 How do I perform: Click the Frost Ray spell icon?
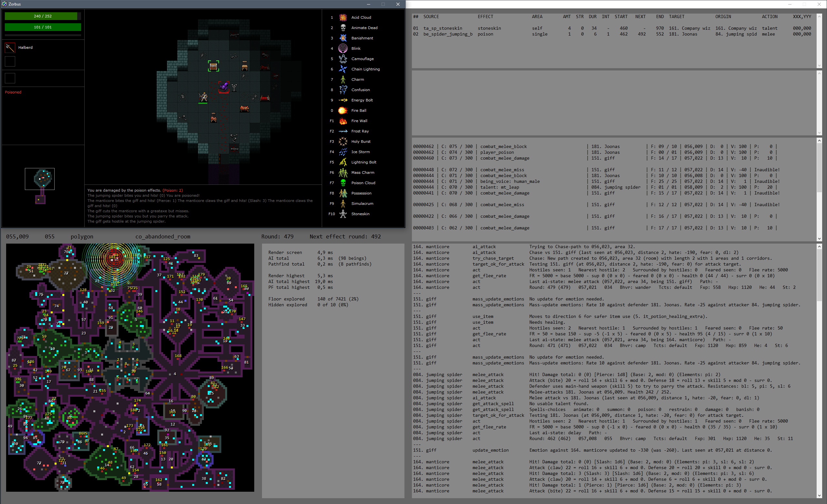click(x=343, y=131)
